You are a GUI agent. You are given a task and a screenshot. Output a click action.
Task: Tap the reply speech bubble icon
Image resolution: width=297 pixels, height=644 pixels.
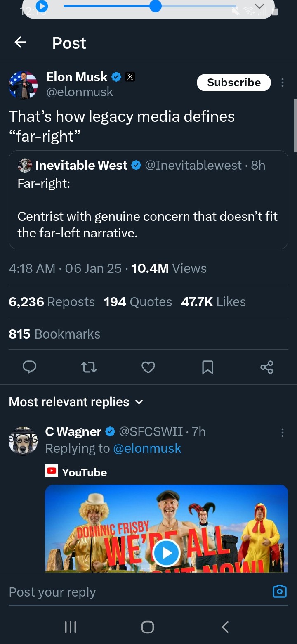point(29,367)
